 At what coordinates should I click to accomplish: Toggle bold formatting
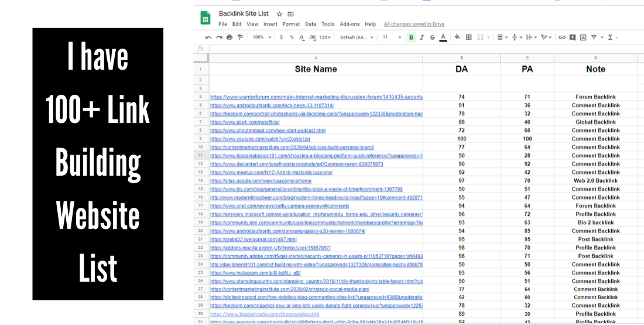(x=411, y=37)
